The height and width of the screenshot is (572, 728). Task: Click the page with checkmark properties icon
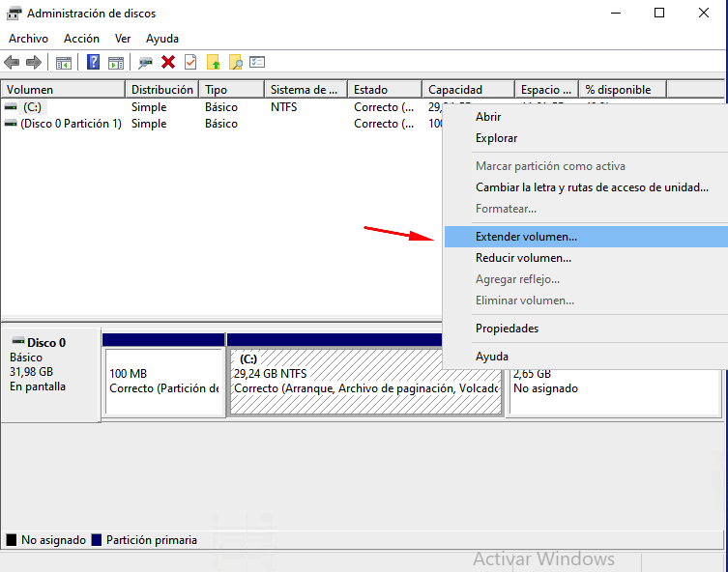[x=190, y=62]
